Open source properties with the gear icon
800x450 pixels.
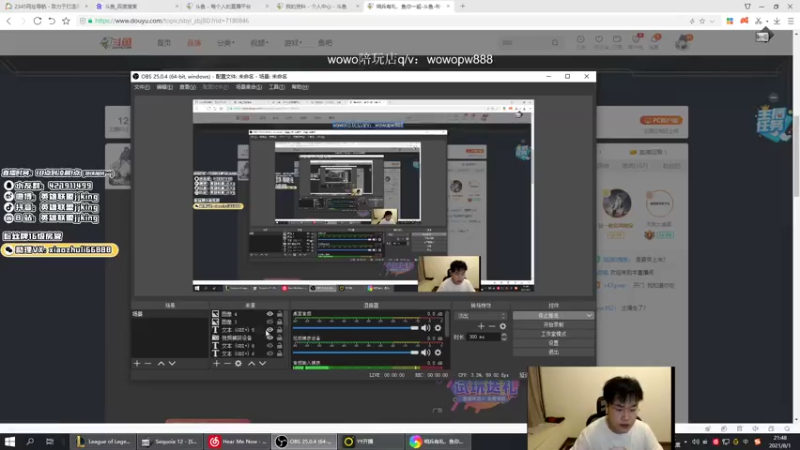click(x=238, y=363)
